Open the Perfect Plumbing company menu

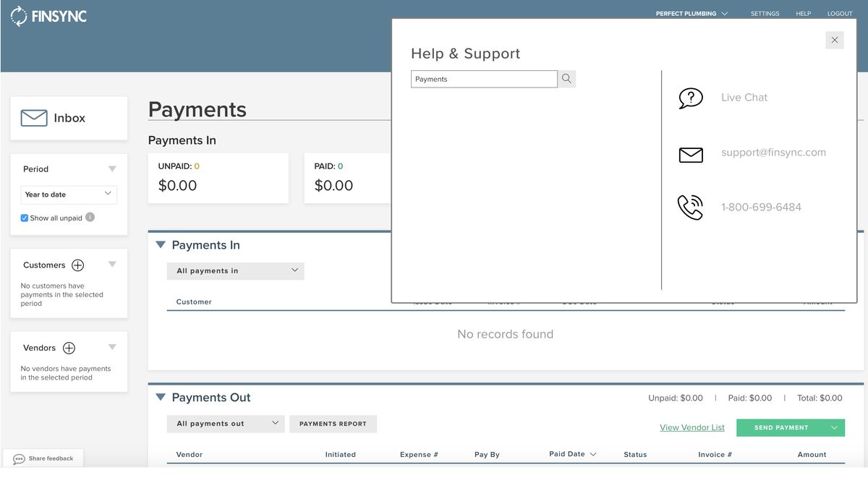[691, 13]
